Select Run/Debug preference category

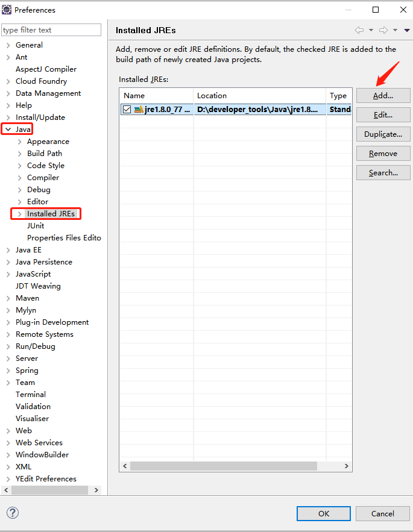tap(36, 346)
